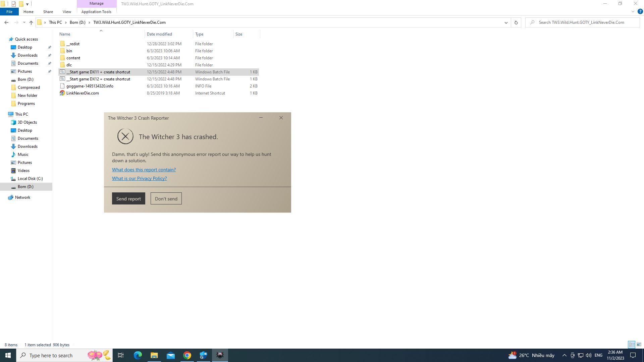The image size is (644, 362).
Task: Click the Don't send button
Action: coord(166,198)
